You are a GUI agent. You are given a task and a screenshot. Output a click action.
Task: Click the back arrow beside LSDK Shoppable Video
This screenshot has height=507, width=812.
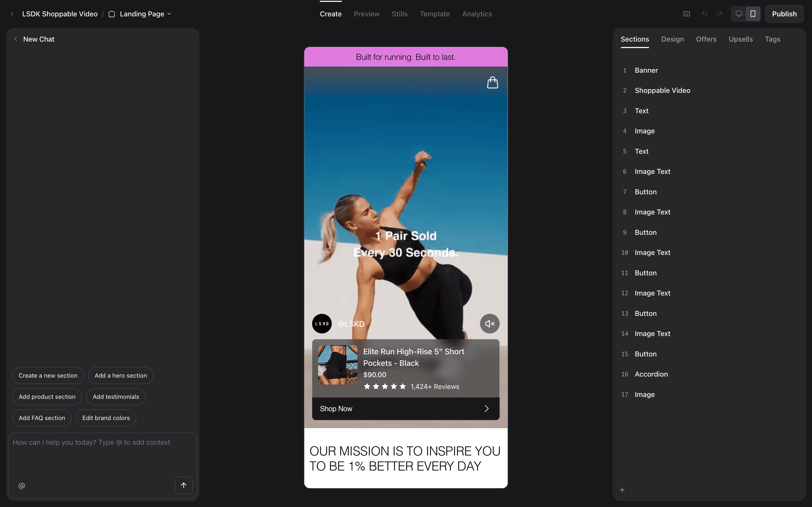click(x=12, y=14)
